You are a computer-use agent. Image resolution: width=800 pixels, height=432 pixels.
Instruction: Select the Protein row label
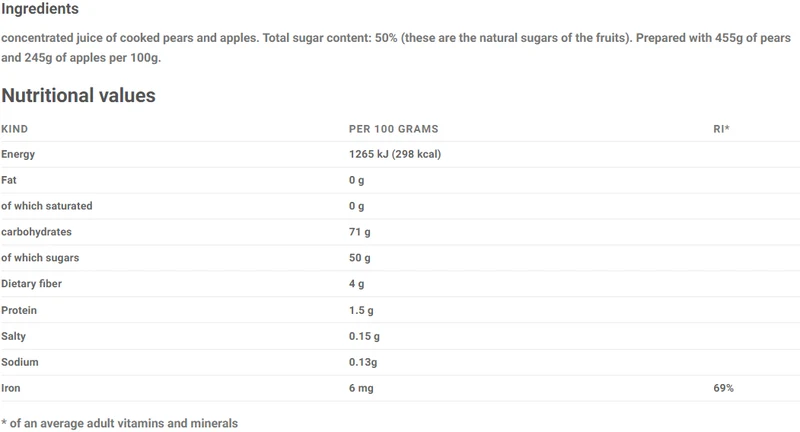point(19,310)
